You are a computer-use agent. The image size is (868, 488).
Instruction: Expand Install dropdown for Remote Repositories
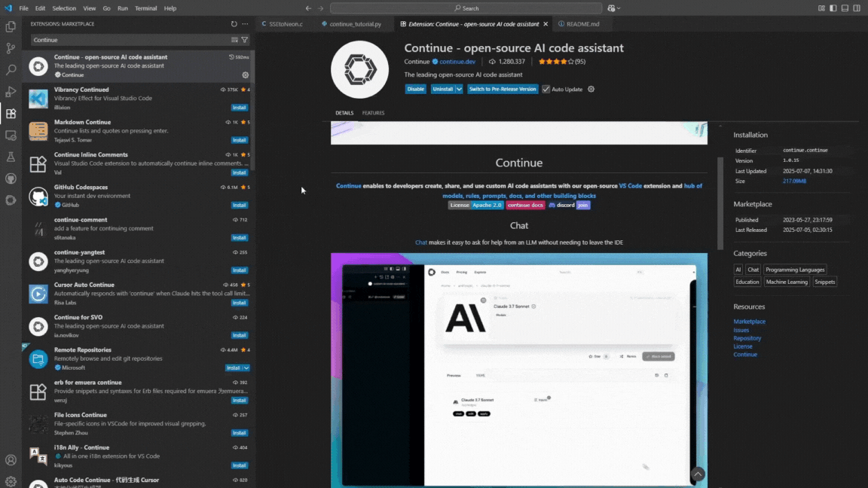(246, 368)
